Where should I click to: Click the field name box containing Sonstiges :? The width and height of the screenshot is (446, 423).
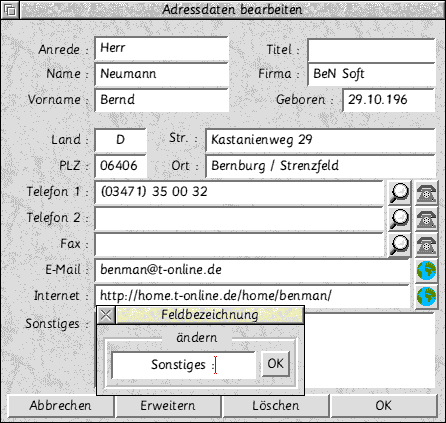(184, 365)
